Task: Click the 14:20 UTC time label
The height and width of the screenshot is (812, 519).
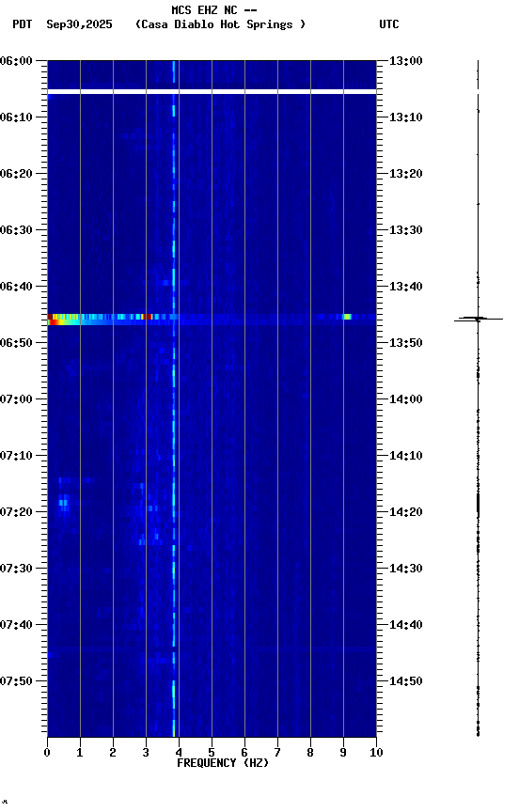Action: pyautogui.click(x=406, y=512)
